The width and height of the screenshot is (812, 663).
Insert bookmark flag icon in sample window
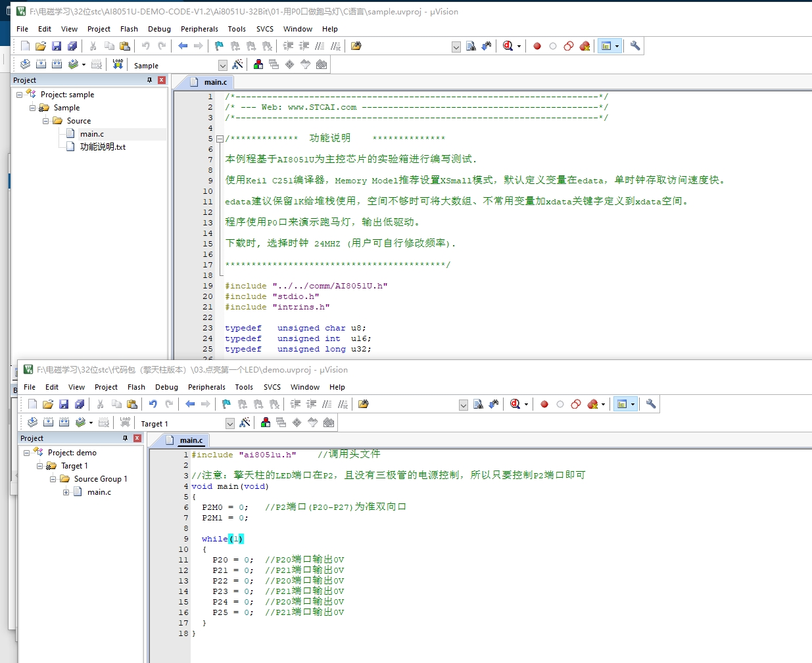click(219, 46)
